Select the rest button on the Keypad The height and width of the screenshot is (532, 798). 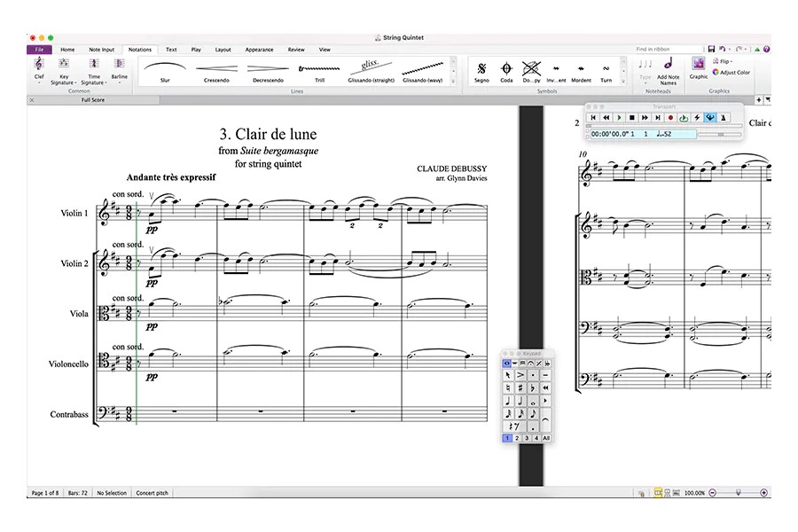(514, 426)
